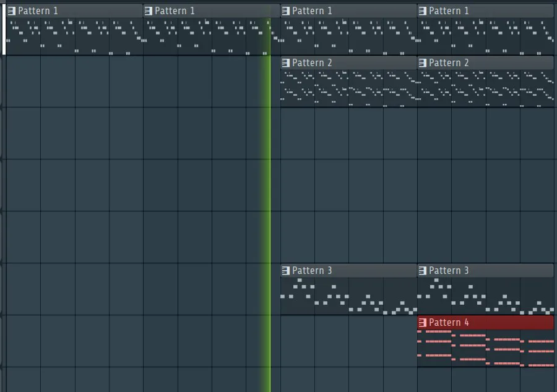Select the third 'Pattern 1' clip title
Viewport: 557px width, 392px height.
(313, 11)
